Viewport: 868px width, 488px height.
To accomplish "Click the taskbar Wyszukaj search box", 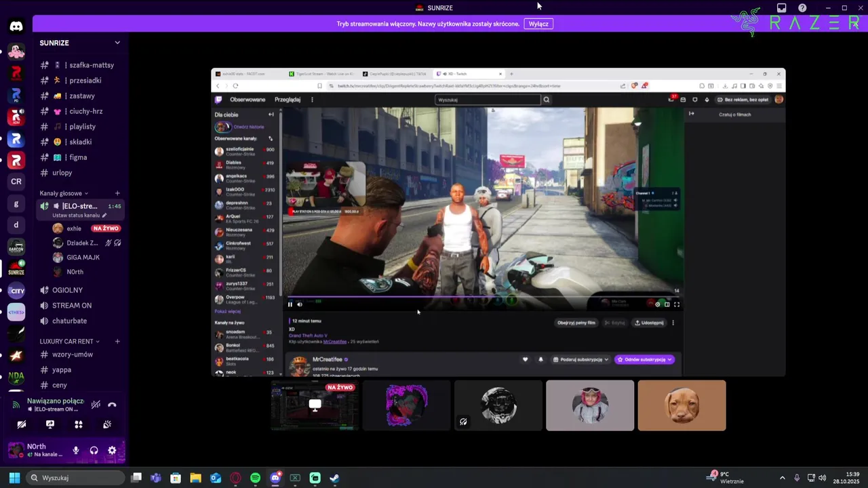I will tap(76, 478).
